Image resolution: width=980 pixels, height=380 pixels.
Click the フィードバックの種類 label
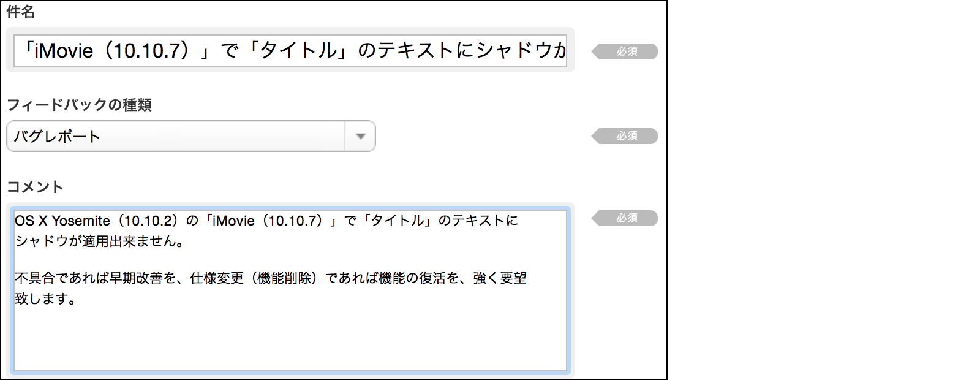coord(79,105)
